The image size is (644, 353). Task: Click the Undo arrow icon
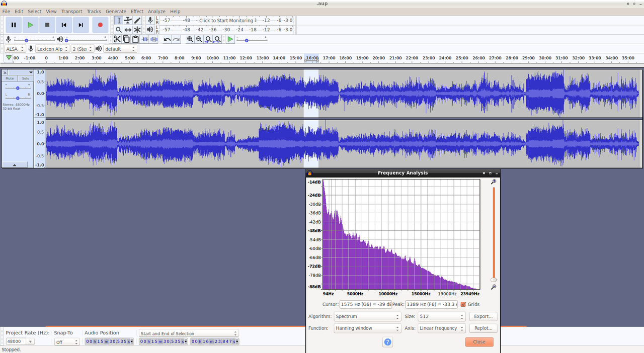point(167,39)
